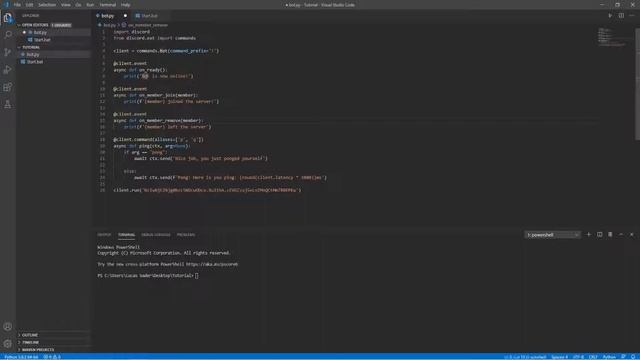640x360 pixels.
Task: Maximize the terminal panel with chevron
Action: (621, 235)
